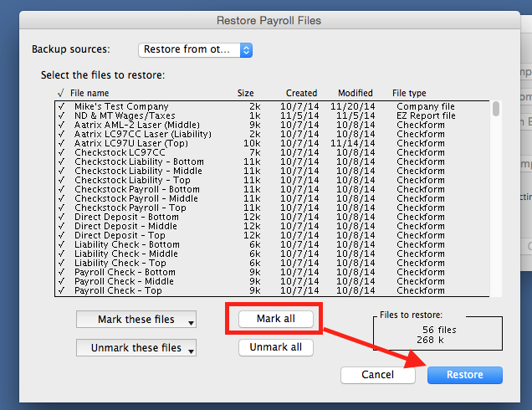Unmark Direct Deposit - Top checkmark
The width and height of the screenshot is (532, 410).
(x=61, y=236)
